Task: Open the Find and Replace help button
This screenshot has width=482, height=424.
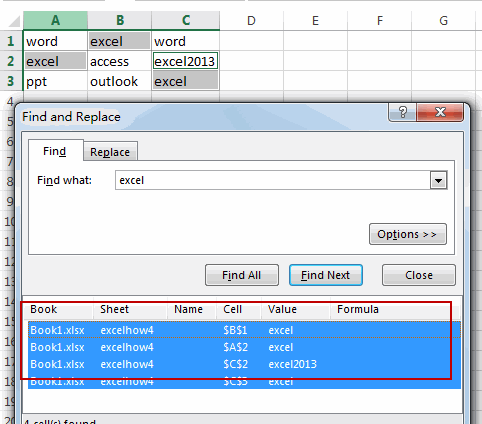Action: click(402, 112)
